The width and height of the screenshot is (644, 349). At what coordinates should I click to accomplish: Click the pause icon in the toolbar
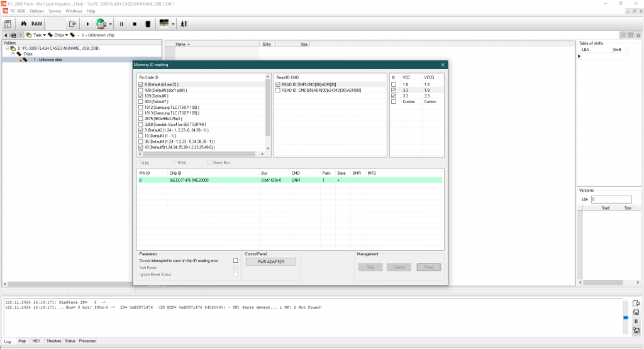tap(121, 24)
